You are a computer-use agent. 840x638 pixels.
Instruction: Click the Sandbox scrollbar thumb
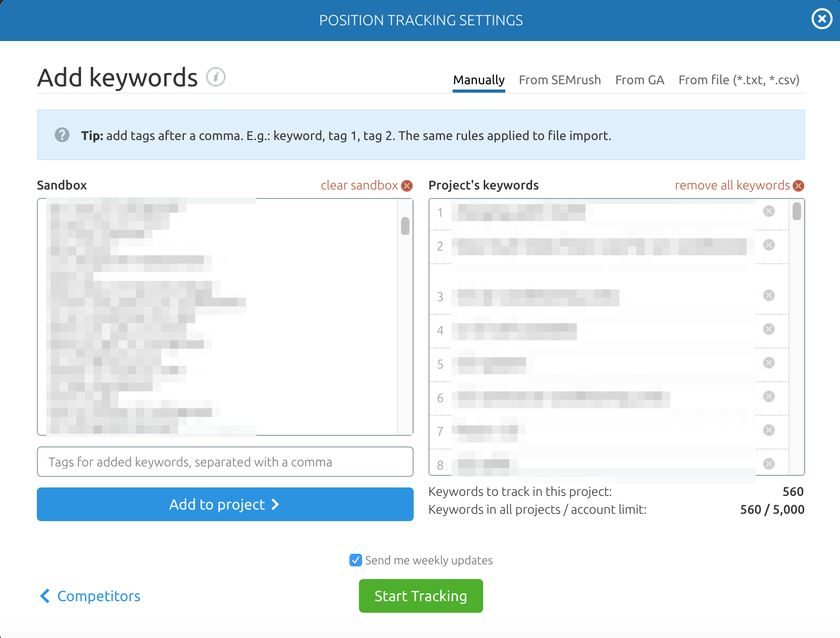tap(405, 226)
